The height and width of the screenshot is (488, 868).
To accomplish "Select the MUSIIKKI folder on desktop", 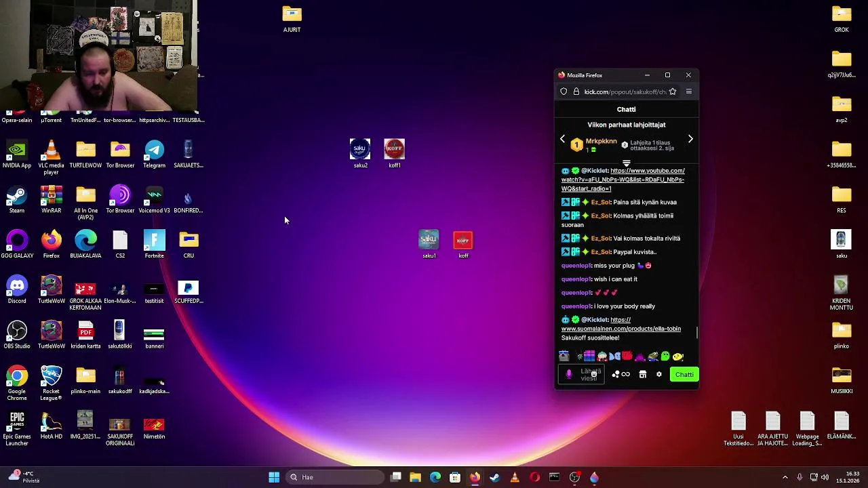I will pos(842,380).
